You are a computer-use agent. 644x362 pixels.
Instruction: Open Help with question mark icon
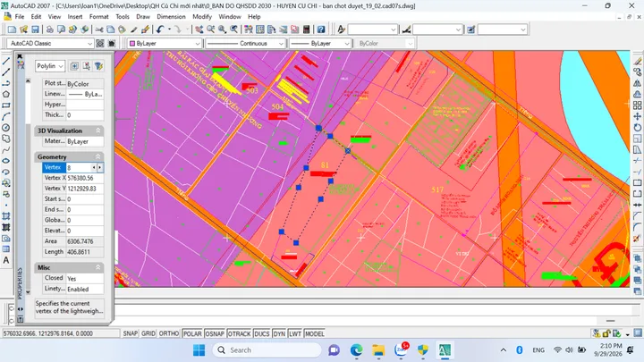click(321, 29)
